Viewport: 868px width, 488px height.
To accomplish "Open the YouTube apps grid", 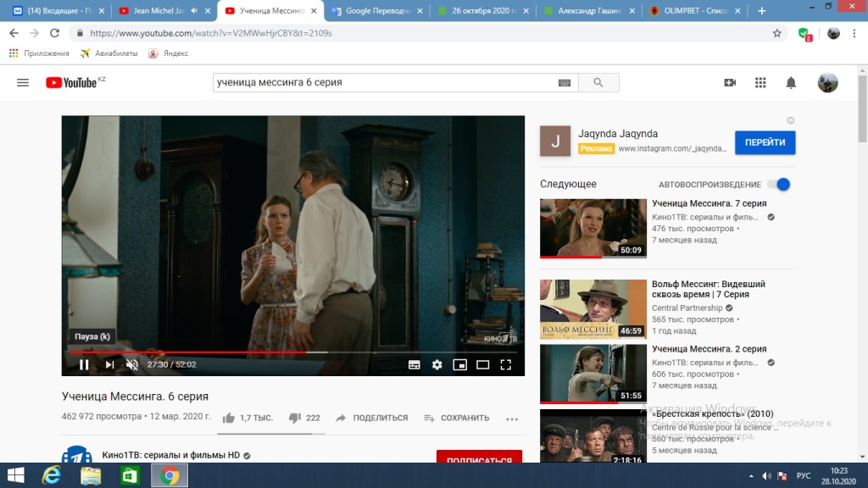I will 760,82.
